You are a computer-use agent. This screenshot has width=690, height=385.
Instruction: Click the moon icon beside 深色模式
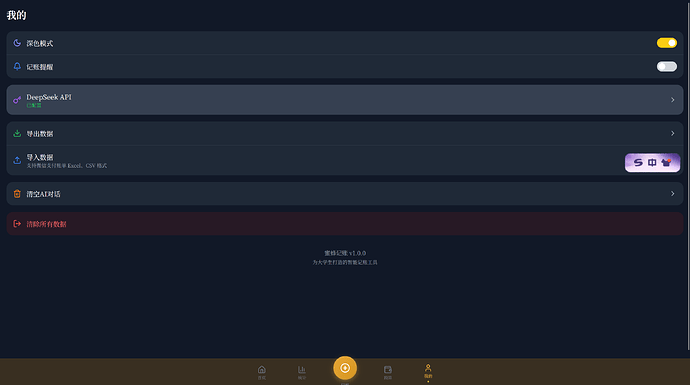[x=17, y=43]
